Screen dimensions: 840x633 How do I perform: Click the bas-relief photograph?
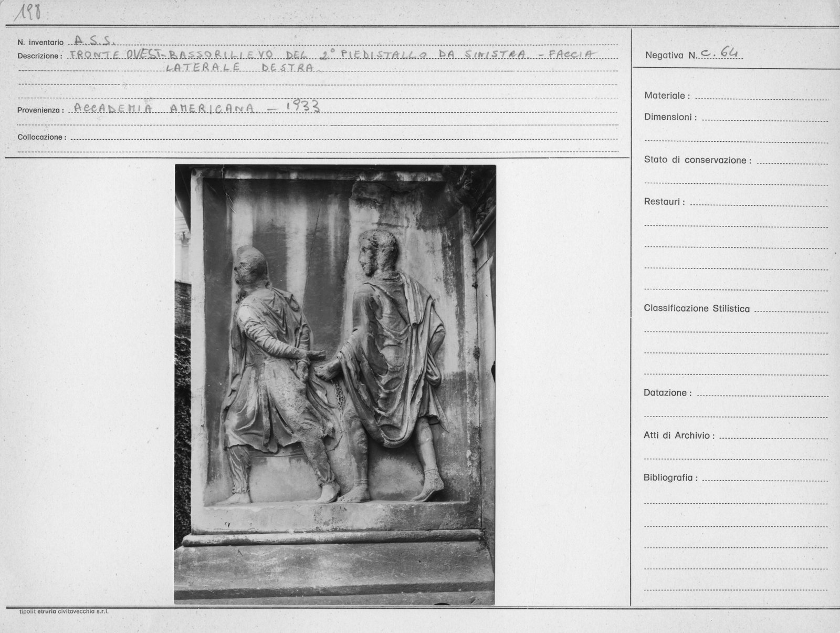[335, 385]
